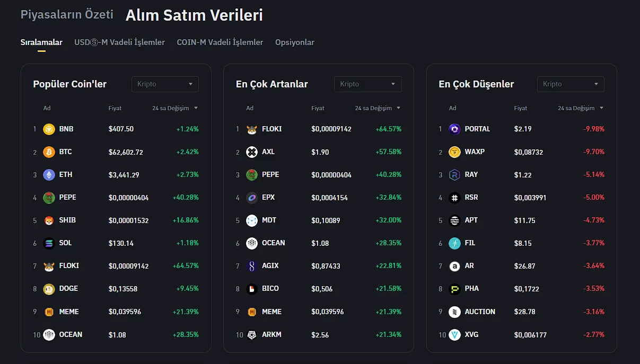Open the Piyasaların Özeti section
The image size is (640, 364).
(x=67, y=14)
